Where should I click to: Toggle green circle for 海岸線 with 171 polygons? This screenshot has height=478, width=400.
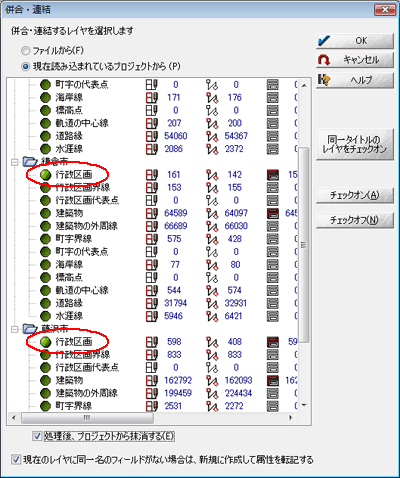tap(45, 97)
